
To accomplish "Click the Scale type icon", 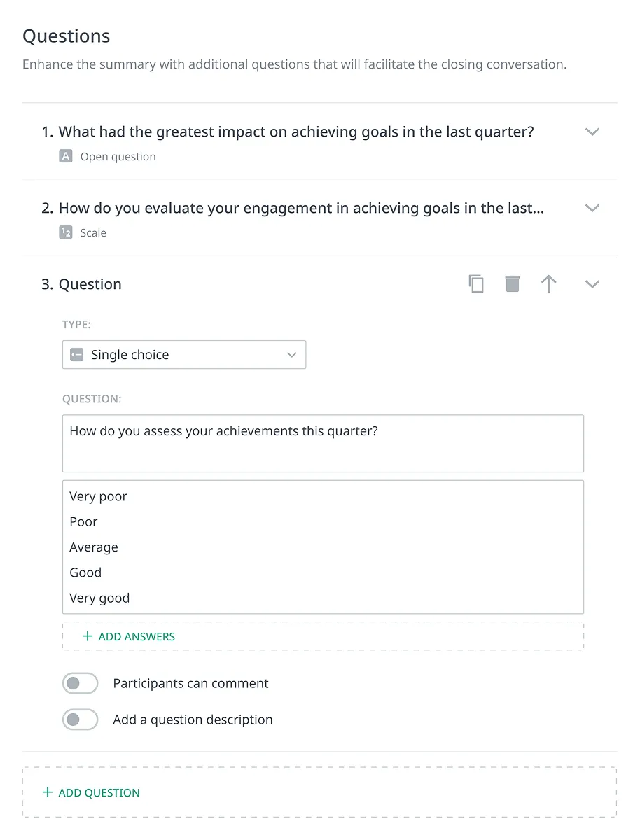I will point(66,233).
